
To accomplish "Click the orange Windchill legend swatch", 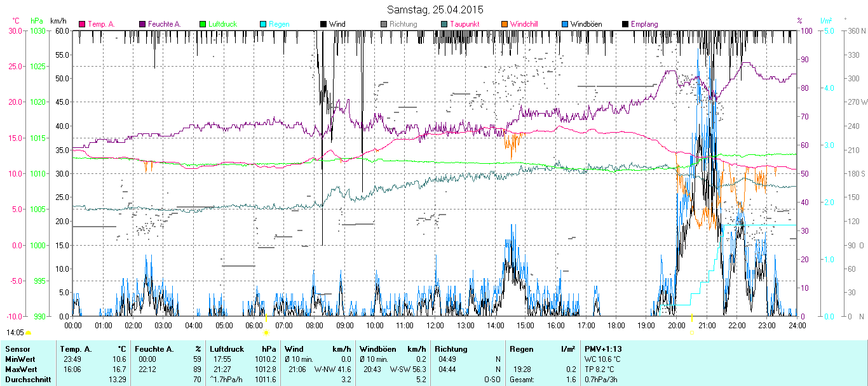I will pyautogui.click(x=505, y=24).
